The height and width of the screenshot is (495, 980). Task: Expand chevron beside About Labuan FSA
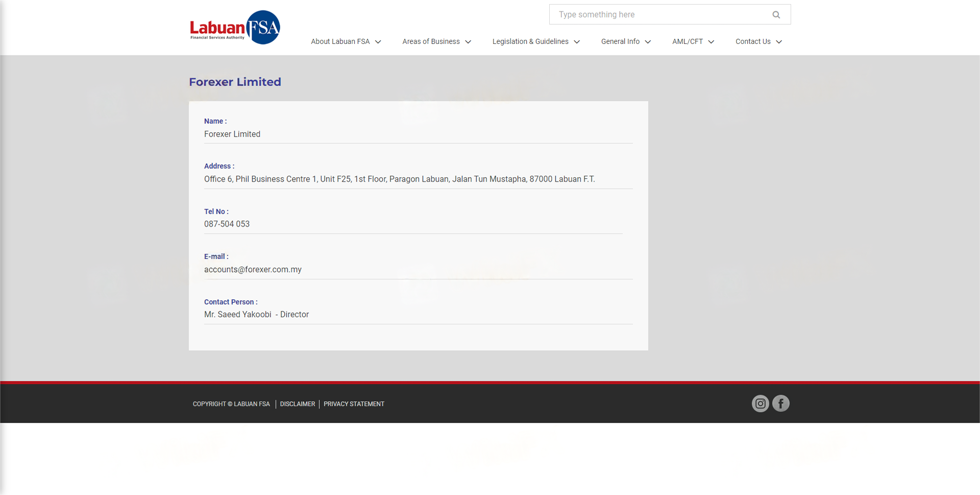coord(378,42)
